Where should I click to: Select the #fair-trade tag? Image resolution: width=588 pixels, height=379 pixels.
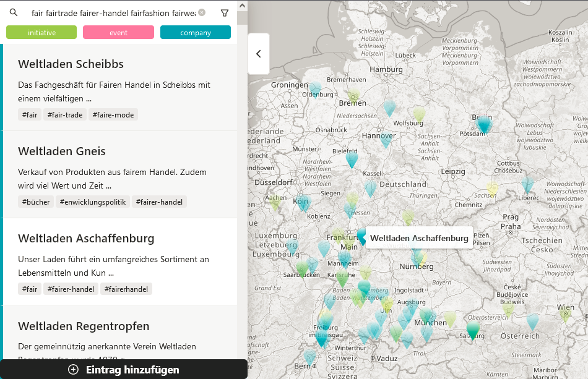point(65,114)
